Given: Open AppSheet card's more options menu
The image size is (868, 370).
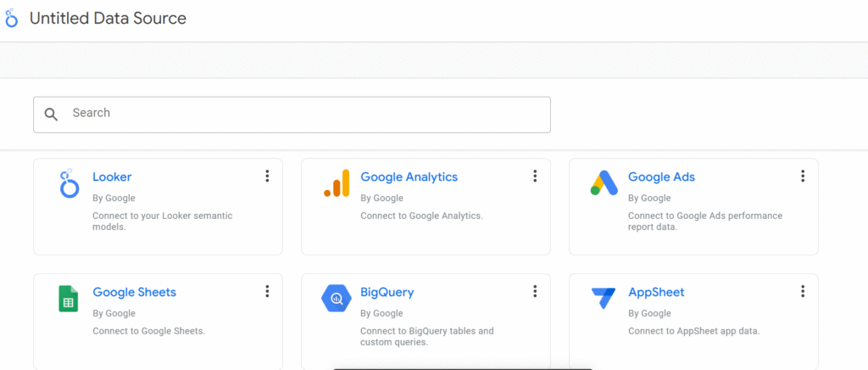Looking at the screenshot, I should pos(803,291).
